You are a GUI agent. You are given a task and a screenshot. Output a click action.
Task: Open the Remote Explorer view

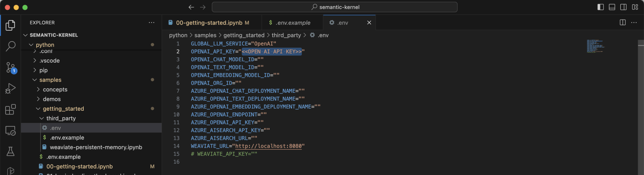click(x=11, y=131)
